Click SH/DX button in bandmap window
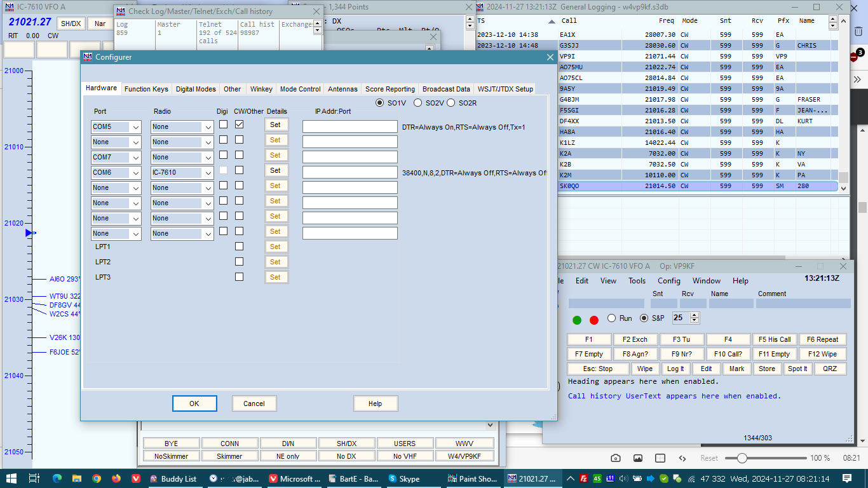 click(71, 24)
